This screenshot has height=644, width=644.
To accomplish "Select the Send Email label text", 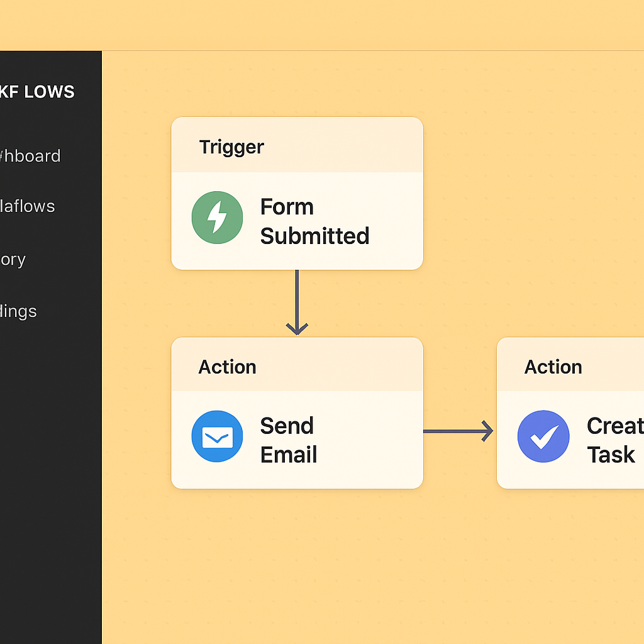I will coord(288,440).
